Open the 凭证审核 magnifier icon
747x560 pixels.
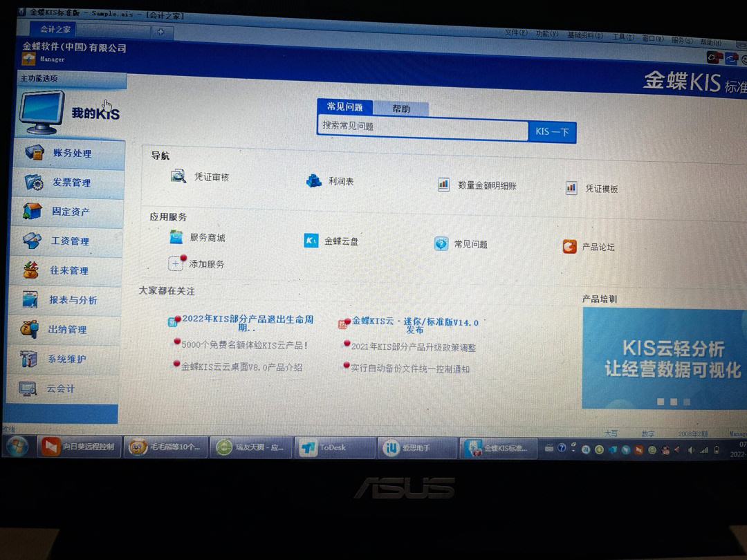178,176
